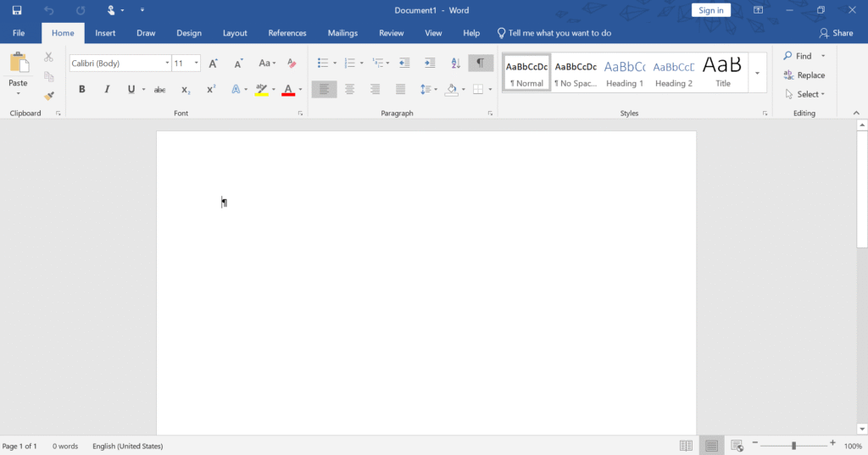Apply the Heading 1 style
The width and height of the screenshot is (868, 455).
(625, 73)
